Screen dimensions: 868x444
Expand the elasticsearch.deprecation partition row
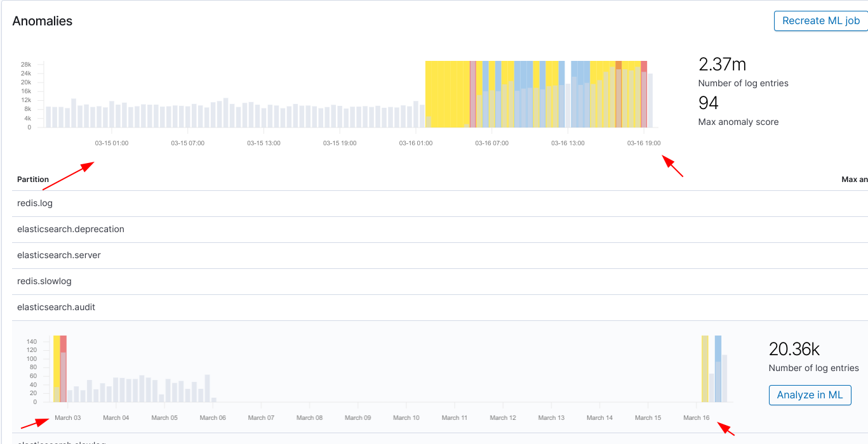point(439,229)
